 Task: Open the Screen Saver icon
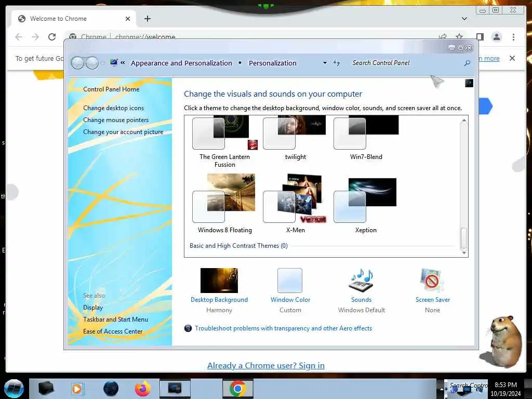point(432,281)
